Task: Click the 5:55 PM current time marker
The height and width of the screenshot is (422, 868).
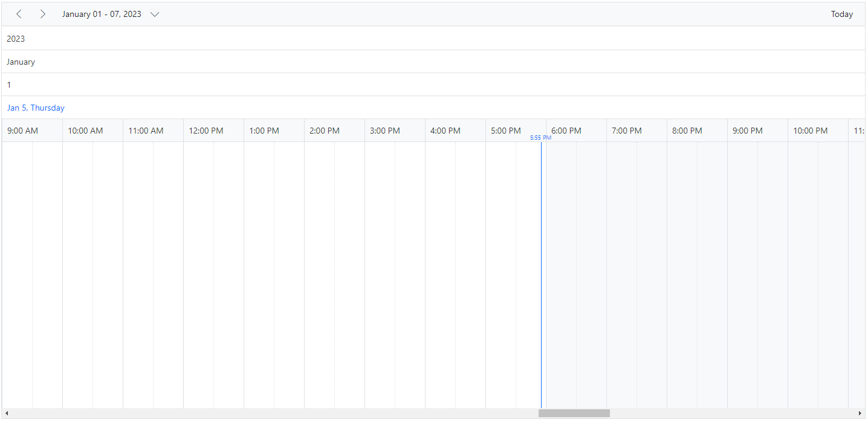Action: point(540,138)
